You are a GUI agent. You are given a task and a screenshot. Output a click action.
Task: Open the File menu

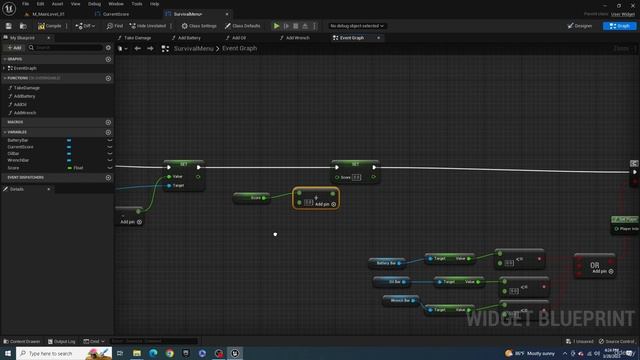tap(25, 4)
